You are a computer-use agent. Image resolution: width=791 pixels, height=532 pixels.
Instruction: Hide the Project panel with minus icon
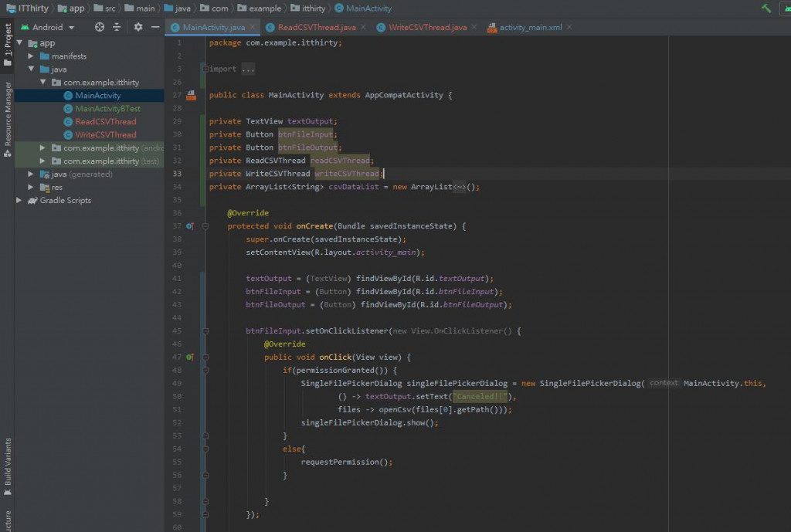point(154,27)
